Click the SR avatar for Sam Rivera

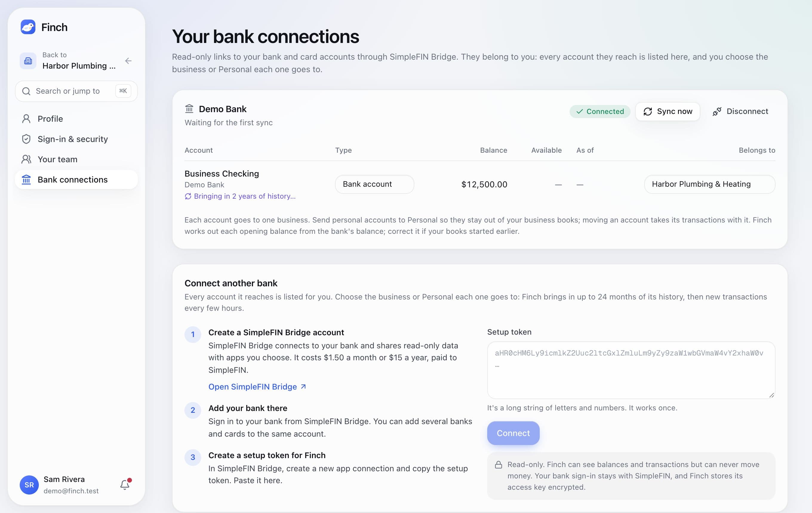29,485
